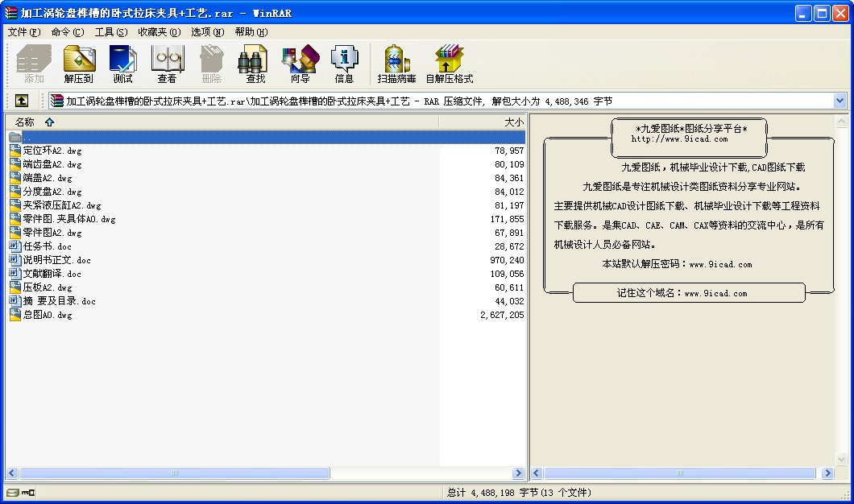Open the 查看 (View) file tool
The width and height of the screenshot is (854, 504).
(166, 63)
